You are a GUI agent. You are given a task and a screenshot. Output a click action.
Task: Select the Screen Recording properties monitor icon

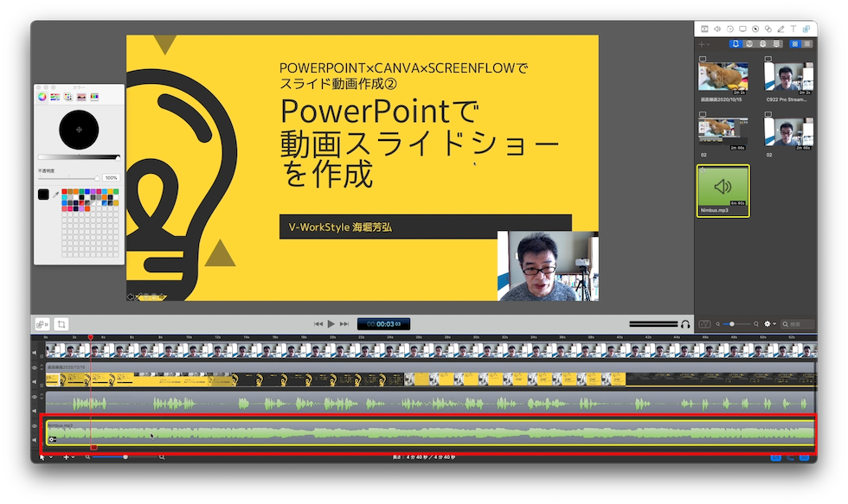click(x=742, y=29)
